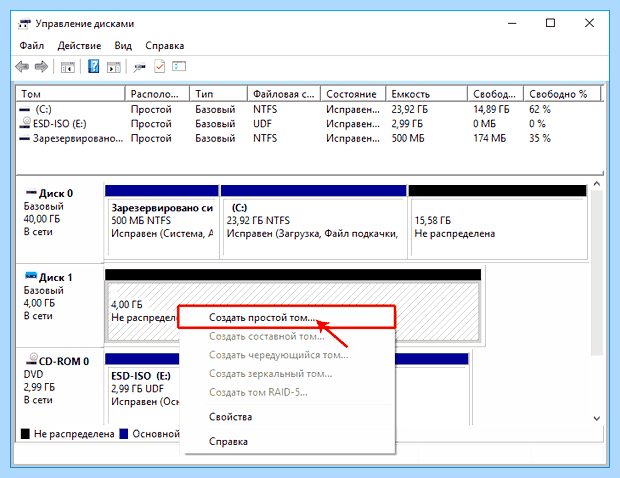
Task: Select the ESD-ISO (E:) volume row
Action: click(x=310, y=124)
